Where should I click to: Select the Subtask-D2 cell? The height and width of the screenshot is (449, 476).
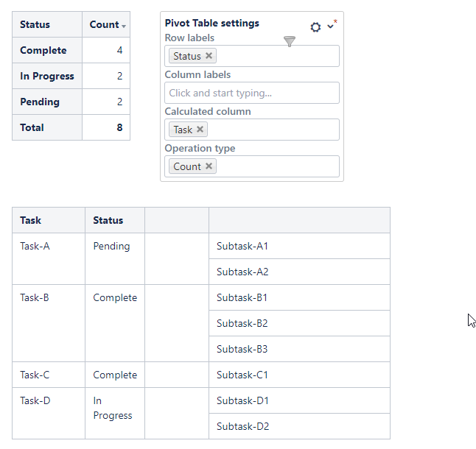(242, 426)
